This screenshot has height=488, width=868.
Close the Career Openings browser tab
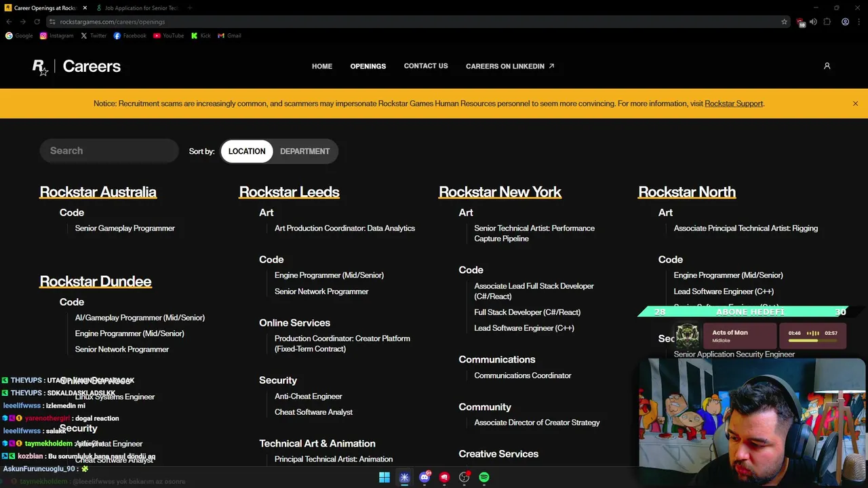(85, 8)
